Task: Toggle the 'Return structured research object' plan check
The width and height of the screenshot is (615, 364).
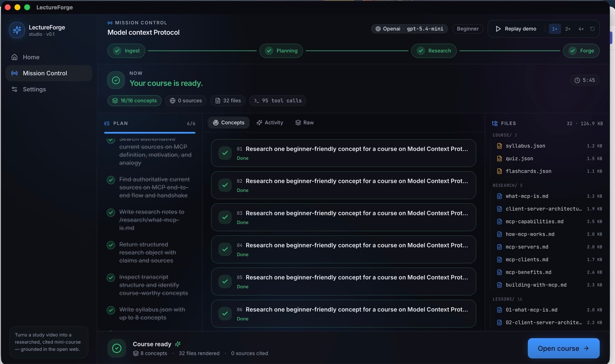Action: point(111,245)
